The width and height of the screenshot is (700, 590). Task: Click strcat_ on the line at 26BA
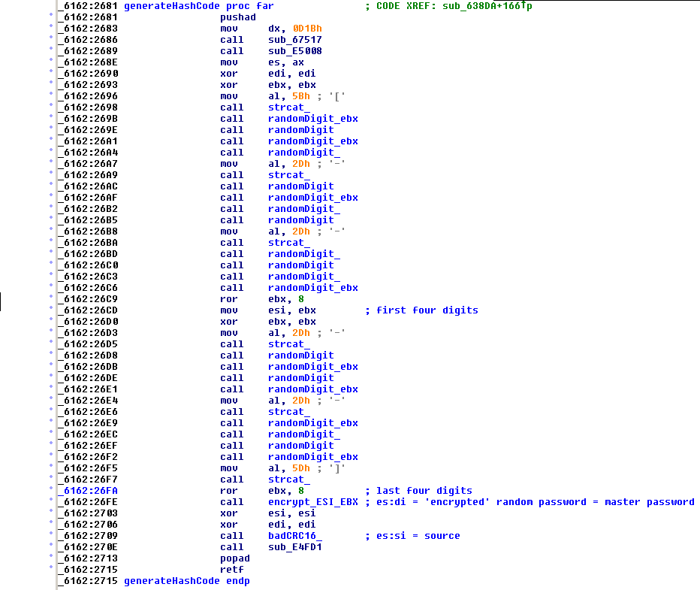(289, 243)
